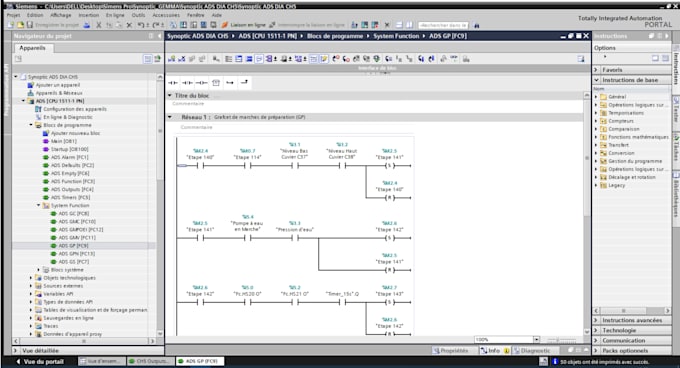680x368 pixels.
Task: Collapse the Blocs de programme folder
Action: tap(31, 125)
